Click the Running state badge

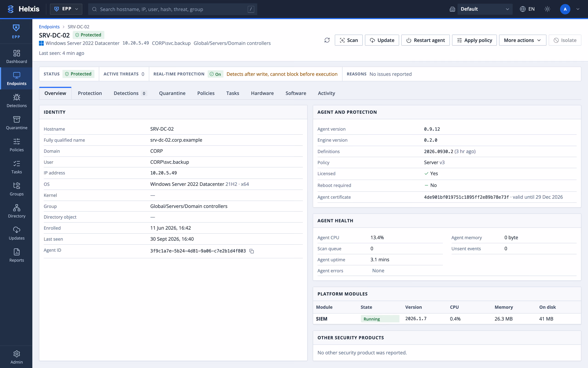coord(380,319)
